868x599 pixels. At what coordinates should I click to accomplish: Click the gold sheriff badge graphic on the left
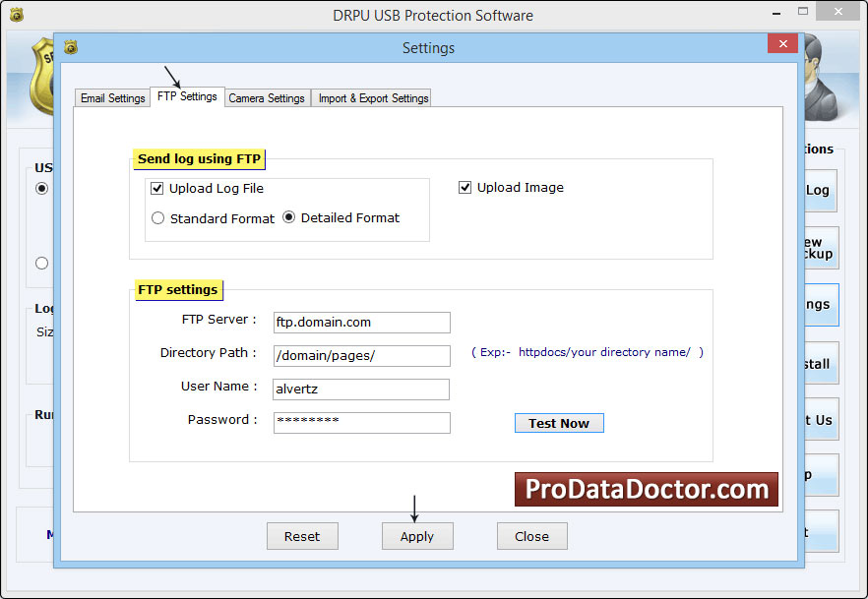tap(43, 79)
